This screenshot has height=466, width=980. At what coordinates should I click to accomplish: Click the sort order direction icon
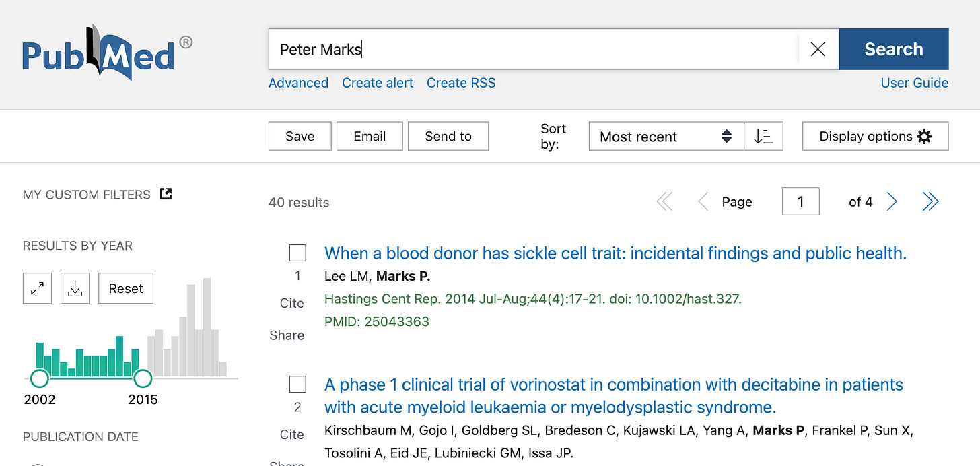tap(763, 136)
